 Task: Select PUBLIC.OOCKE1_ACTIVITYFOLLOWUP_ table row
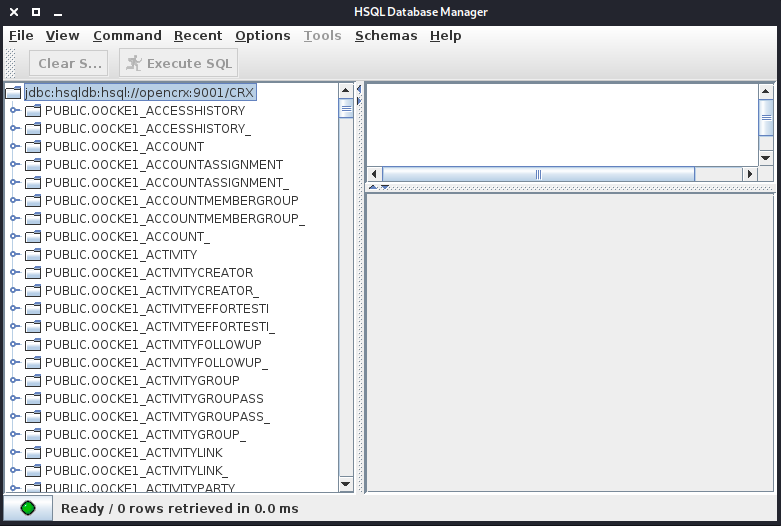click(x=156, y=362)
